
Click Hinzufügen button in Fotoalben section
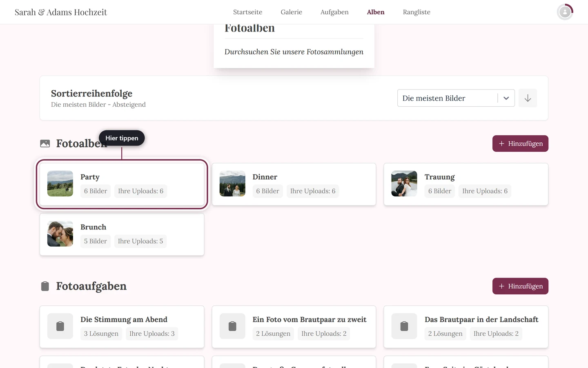click(x=520, y=144)
